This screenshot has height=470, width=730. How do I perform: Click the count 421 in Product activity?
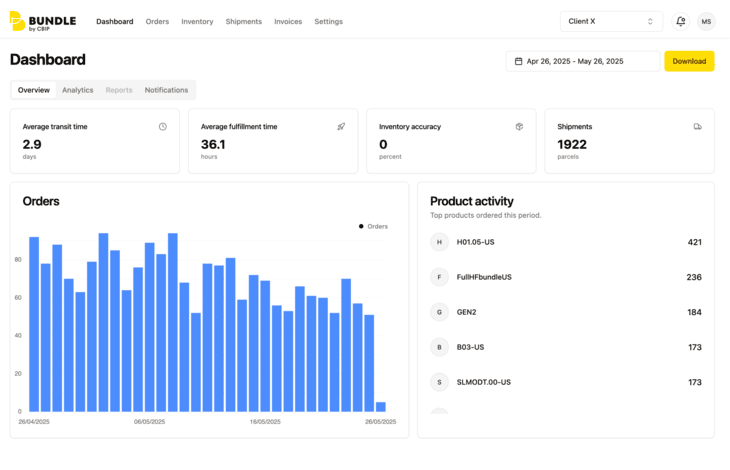695,242
